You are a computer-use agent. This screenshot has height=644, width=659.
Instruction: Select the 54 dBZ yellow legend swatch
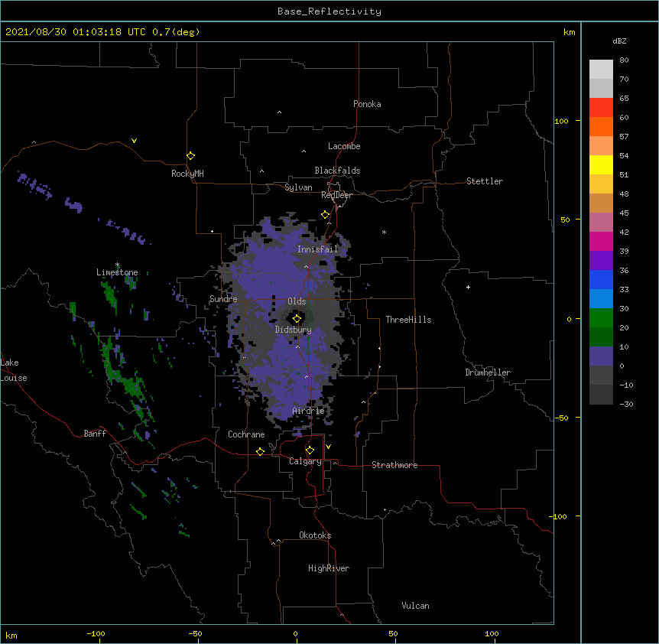click(x=601, y=164)
